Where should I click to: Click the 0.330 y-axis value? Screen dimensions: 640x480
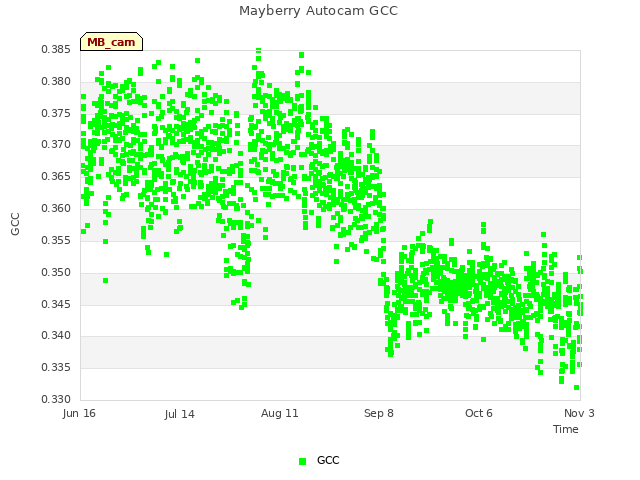point(56,399)
